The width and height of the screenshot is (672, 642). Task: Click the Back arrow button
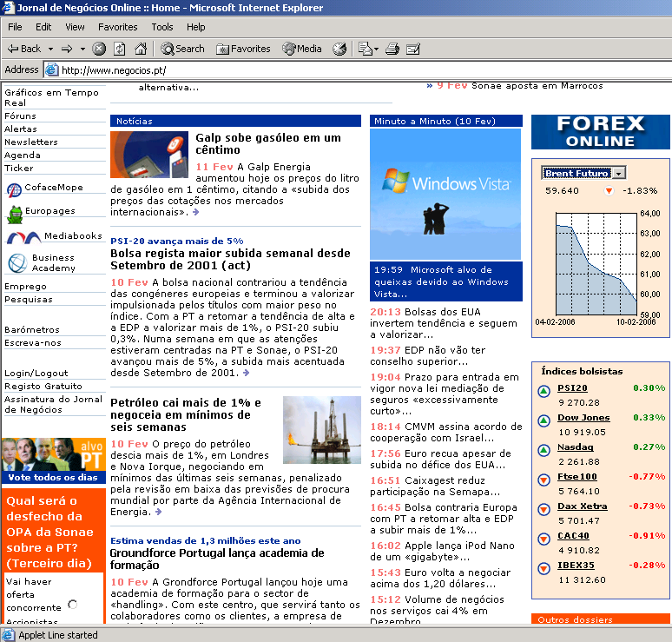tap(24, 49)
